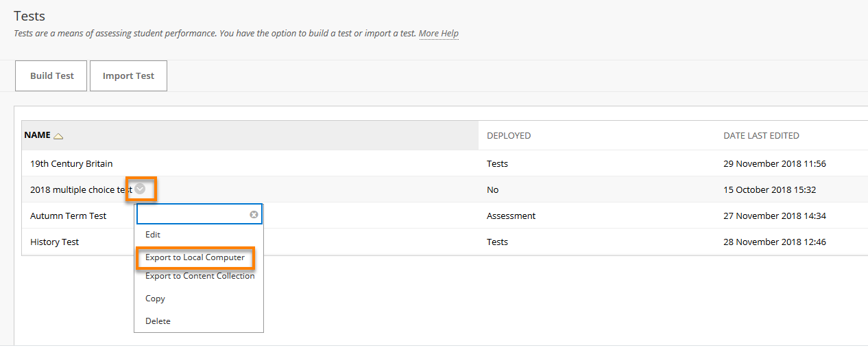This screenshot has width=868, height=348.
Task: Choose Edit from the context menu
Action: [153, 235]
